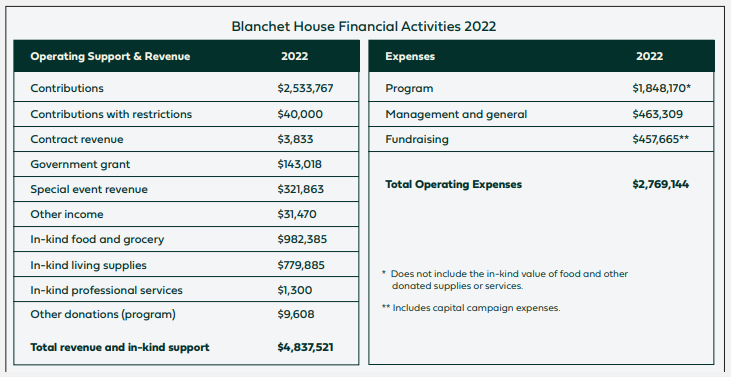The image size is (731, 377).
Task: Click the Program expense amount $1,848,170*
Action: click(662, 89)
